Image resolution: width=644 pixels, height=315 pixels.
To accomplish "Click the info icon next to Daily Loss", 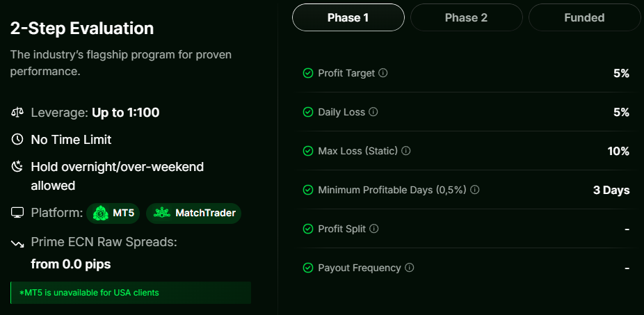I will [x=373, y=112].
